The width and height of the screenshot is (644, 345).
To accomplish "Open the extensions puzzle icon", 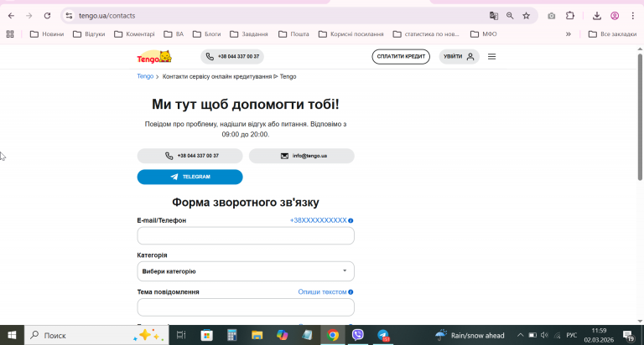I will (570, 16).
